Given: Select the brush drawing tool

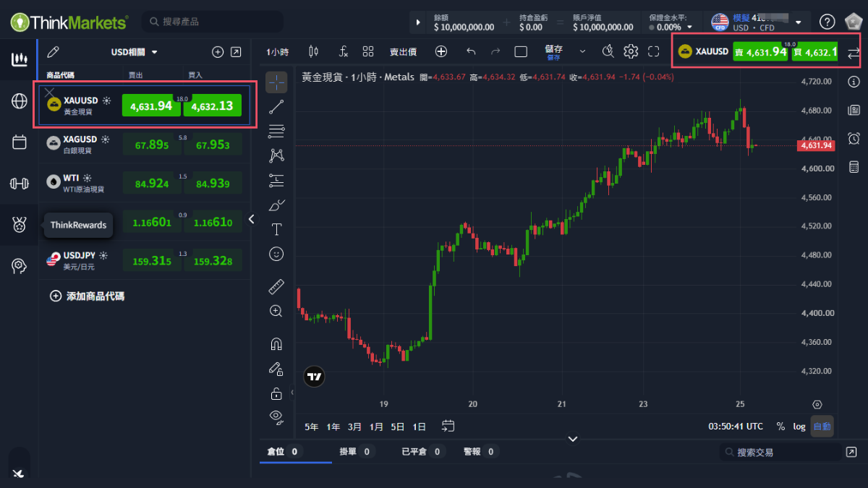Looking at the screenshot, I should pos(276,205).
